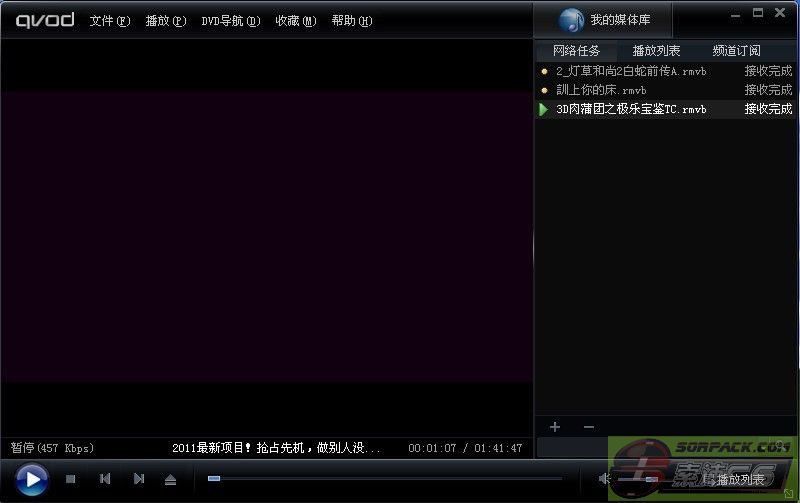Click the Stop playback square icon
800x503 pixels.
(x=71, y=480)
